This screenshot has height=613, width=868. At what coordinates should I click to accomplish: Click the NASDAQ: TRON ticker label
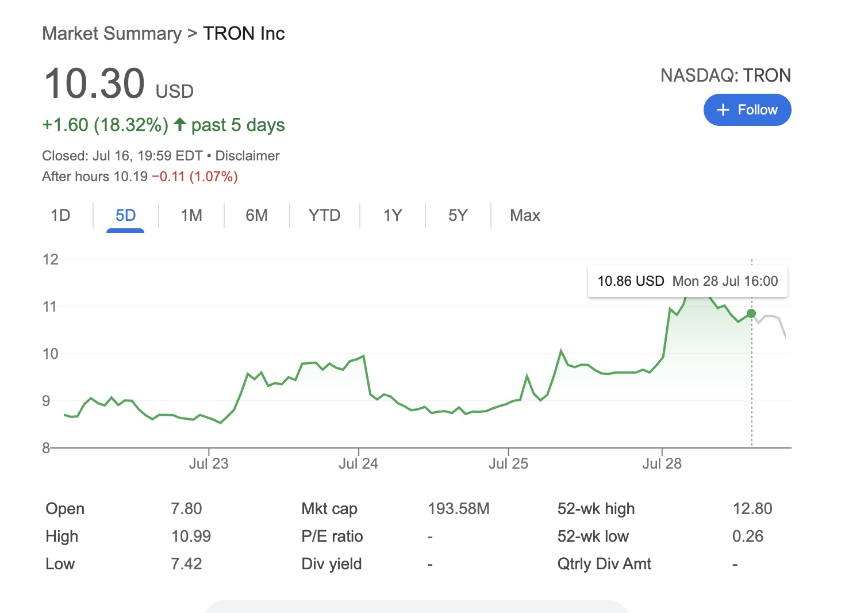(x=725, y=75)
